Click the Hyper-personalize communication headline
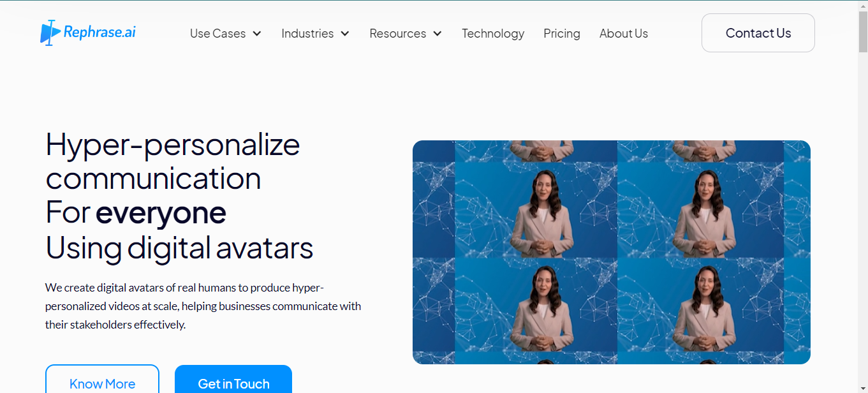 click(x=173, y=161)
